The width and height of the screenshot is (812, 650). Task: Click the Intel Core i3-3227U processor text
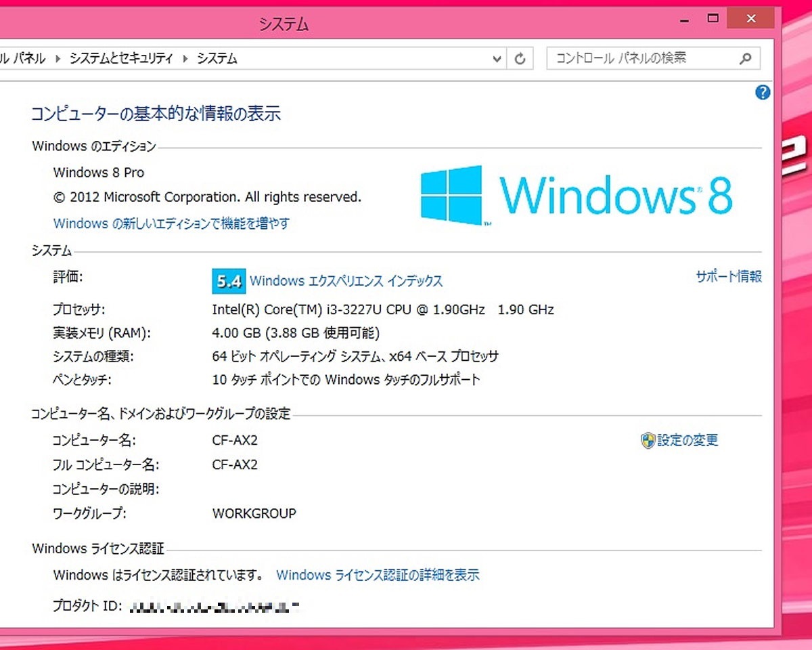pos(383,310)
